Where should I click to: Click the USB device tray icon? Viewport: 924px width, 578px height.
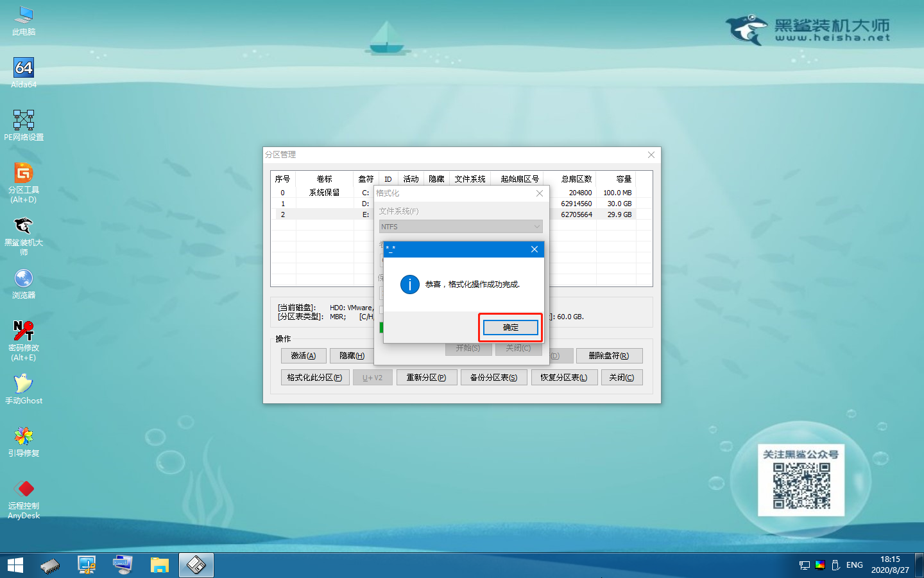click(x=835, y=565)
